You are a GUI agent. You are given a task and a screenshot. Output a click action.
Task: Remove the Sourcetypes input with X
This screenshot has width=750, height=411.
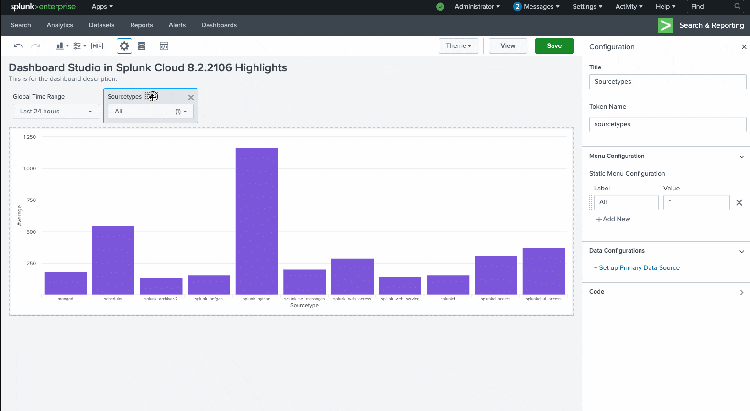(191, 97)
